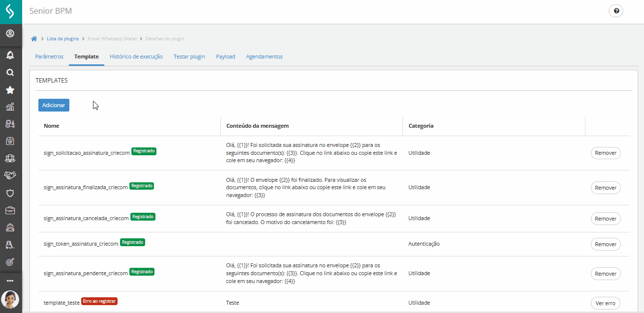The height and width of the screenshot is (313, 644).
Task: Open Lista de plugins breadcrumb link
Action: tap(62, 39)
